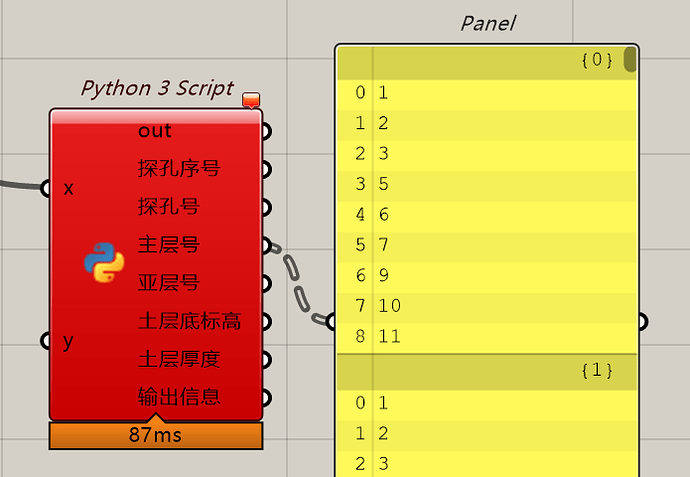This screenshot has width=690, height=477.
Task: Click the 87ms profiler bar
Action: 155,436
